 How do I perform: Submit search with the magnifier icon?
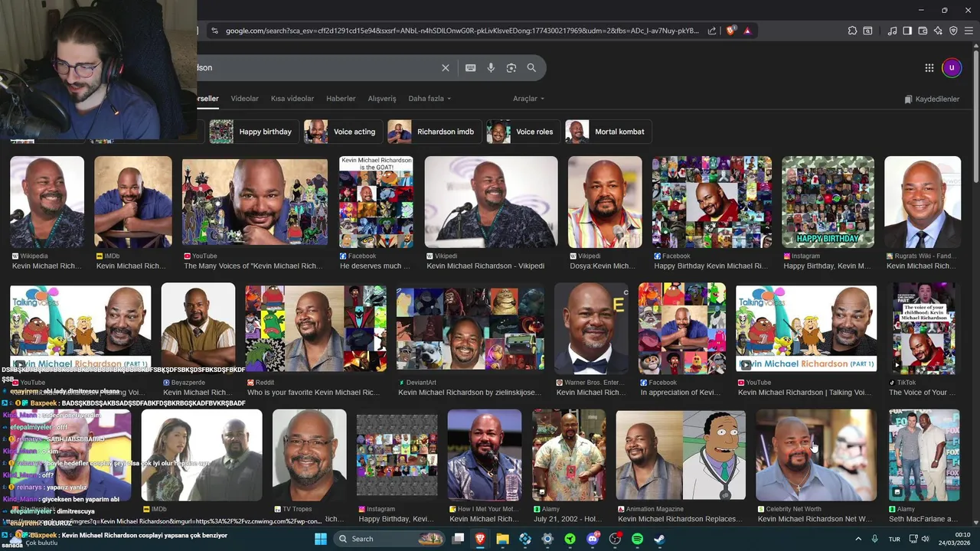point(531,68)
